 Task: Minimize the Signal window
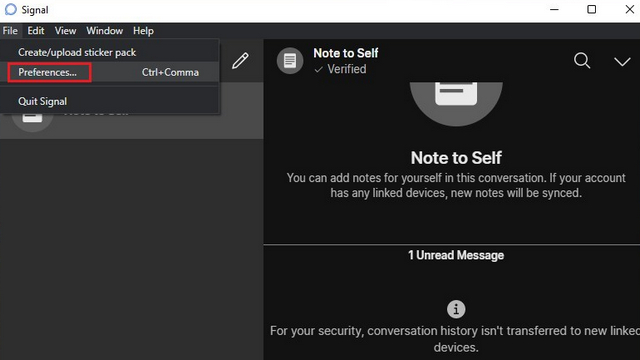point(554,9)
